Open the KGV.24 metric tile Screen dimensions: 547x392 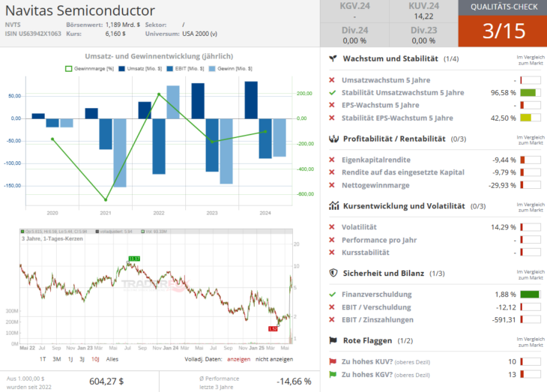(x=354, y=11)
